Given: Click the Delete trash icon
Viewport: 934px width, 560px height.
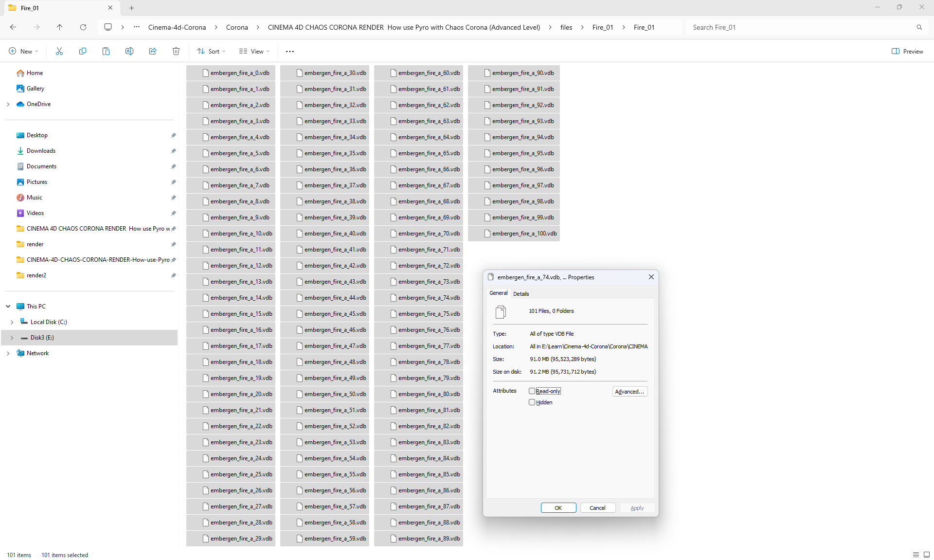Looking at the screenshot, I should tap(176, 51).
